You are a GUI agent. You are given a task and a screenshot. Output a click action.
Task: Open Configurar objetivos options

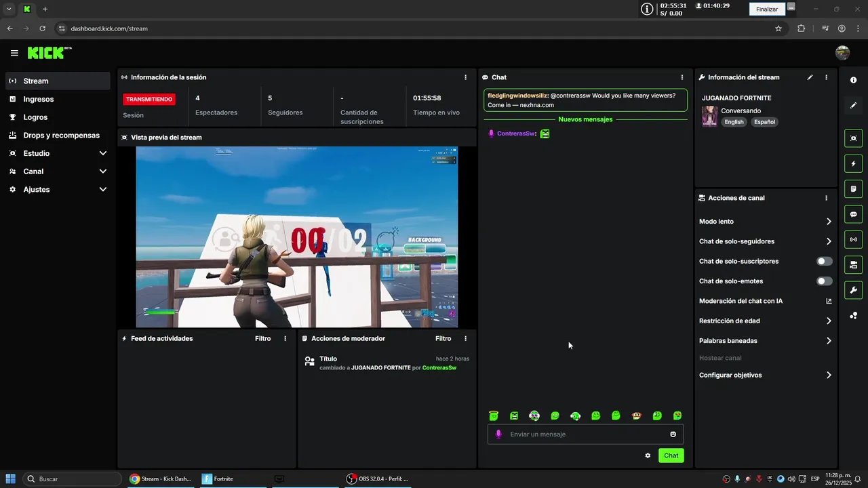click(x=766, y=375)
